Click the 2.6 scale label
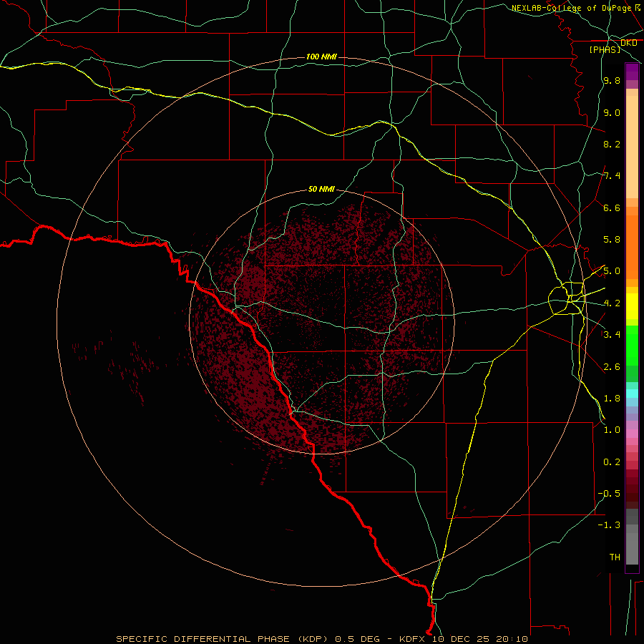Screen dimensions: 644x644 tap(612, 367)
